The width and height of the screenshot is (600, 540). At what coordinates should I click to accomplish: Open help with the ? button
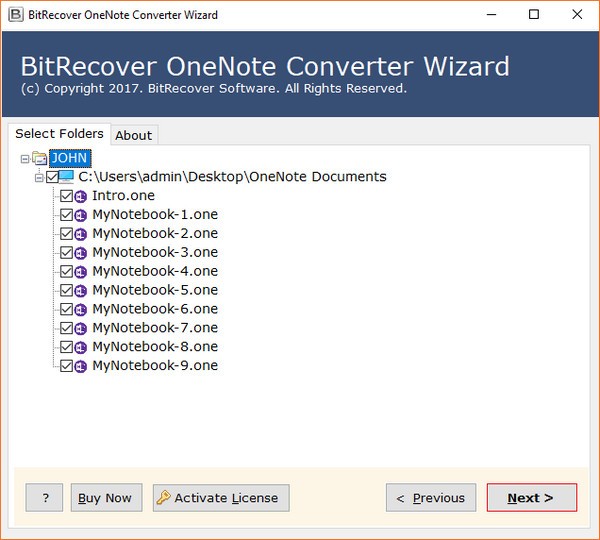coord(44,498)
